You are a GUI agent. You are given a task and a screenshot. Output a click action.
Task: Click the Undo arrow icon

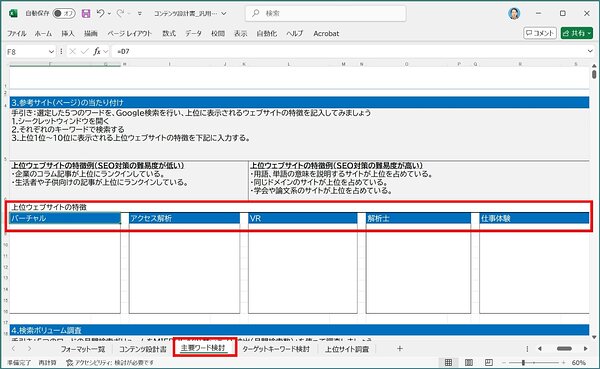[100, 13]
